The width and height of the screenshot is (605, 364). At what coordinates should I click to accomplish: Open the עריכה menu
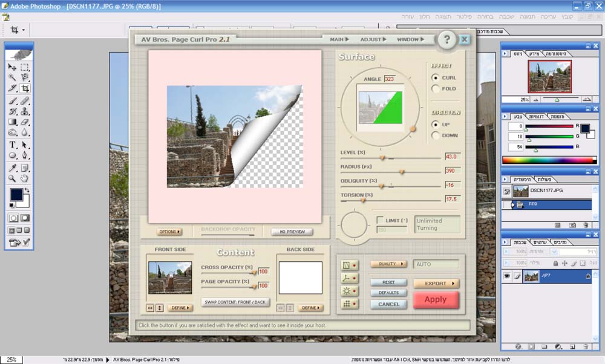[x=548, y=17]
